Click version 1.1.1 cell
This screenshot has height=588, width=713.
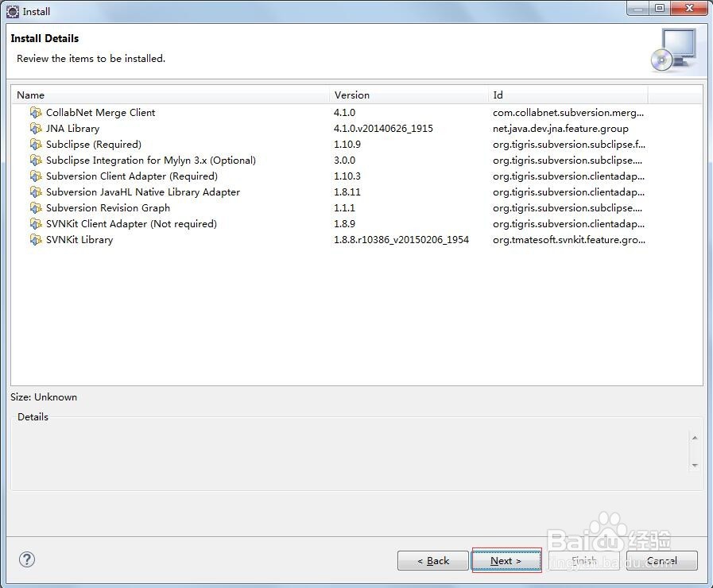point(345,207)
